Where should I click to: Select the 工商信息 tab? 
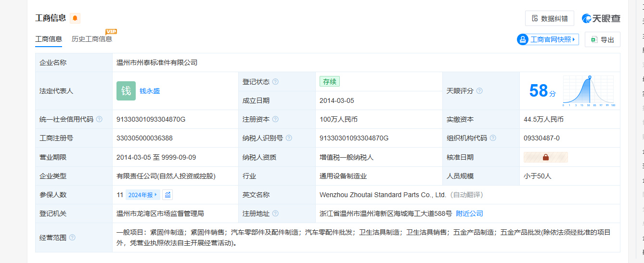49,39
